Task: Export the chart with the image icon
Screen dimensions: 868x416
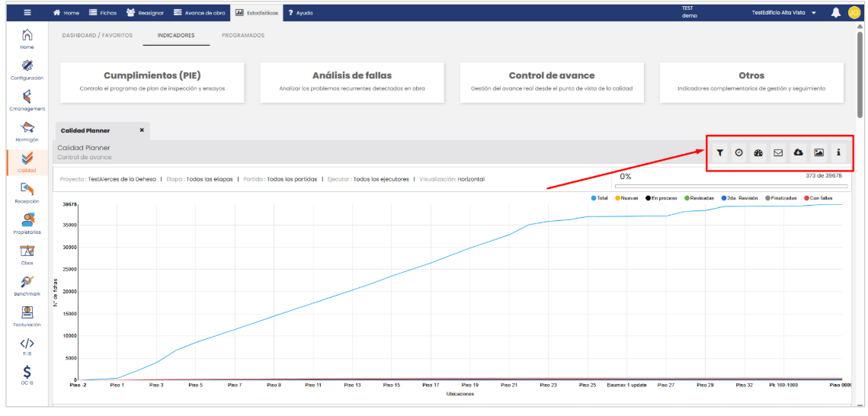Action: [x=818, y=152]
